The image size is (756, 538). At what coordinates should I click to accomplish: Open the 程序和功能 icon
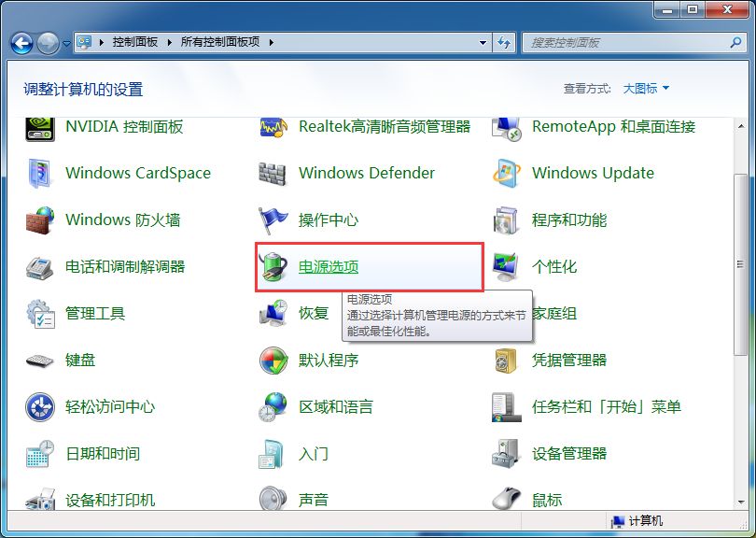tap(506, 220)
